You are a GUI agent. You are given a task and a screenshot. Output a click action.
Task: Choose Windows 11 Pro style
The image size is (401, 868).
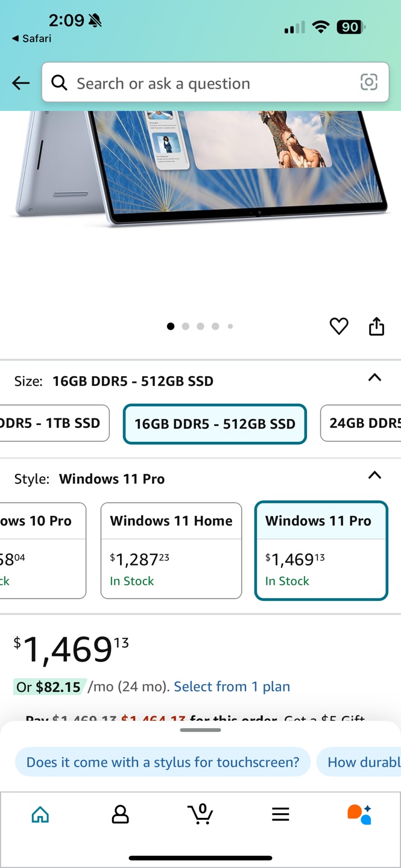321,551
